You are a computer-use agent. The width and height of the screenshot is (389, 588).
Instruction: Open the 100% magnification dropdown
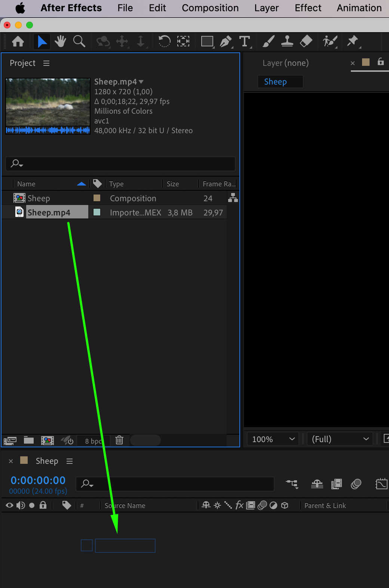[273, 439]
